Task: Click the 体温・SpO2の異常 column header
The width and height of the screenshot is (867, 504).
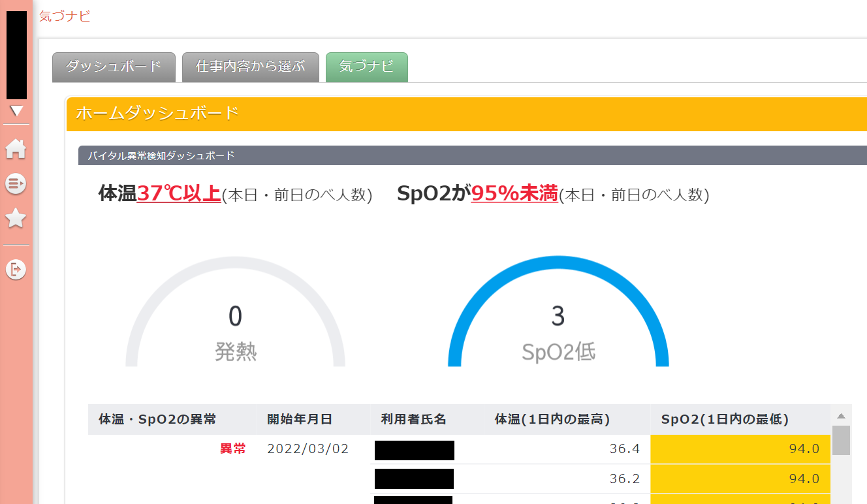Action: tap(157, 419)
